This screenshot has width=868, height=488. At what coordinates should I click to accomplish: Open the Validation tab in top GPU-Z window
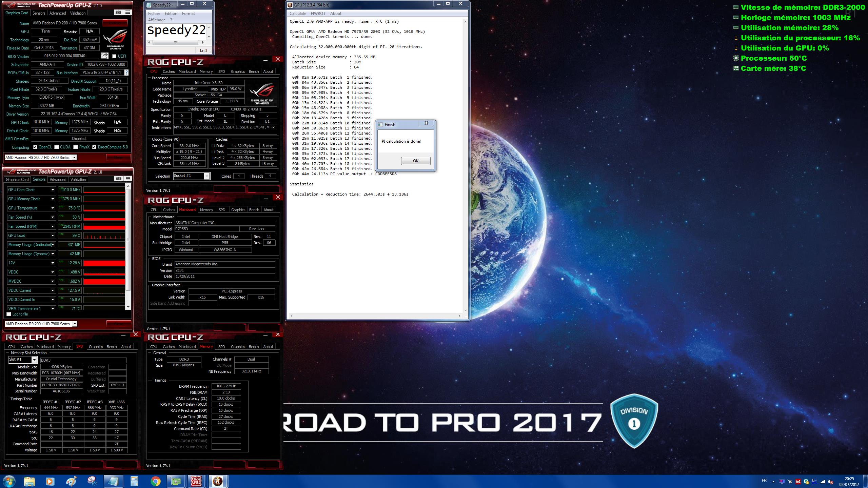coord(78,13)
